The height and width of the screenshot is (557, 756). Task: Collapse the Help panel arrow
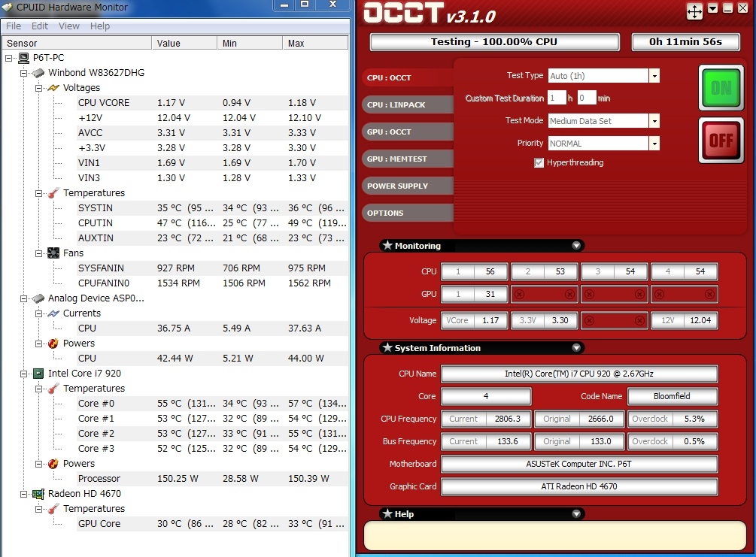click(576, 513)
